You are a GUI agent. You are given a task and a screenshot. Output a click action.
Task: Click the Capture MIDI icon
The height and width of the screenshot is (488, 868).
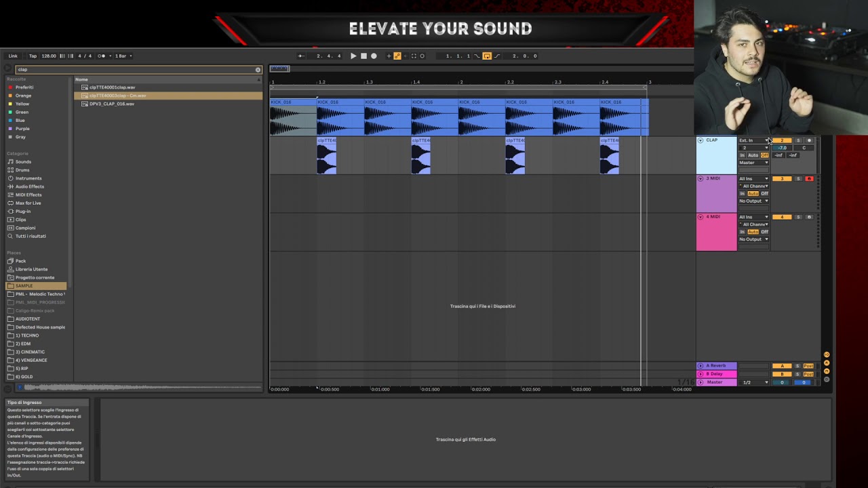click(x=414, y=56)
